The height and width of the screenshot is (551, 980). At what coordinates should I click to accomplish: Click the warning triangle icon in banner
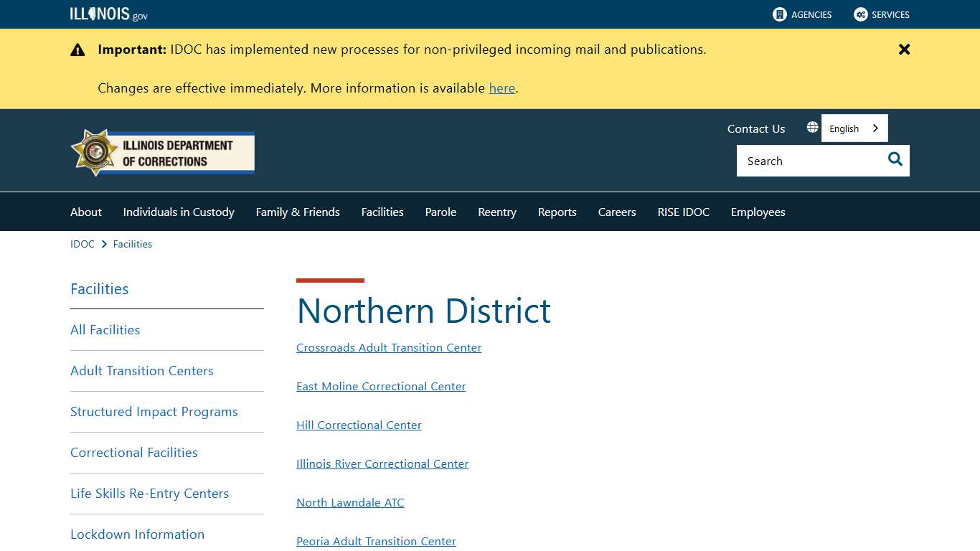click(x=77, y=50)
